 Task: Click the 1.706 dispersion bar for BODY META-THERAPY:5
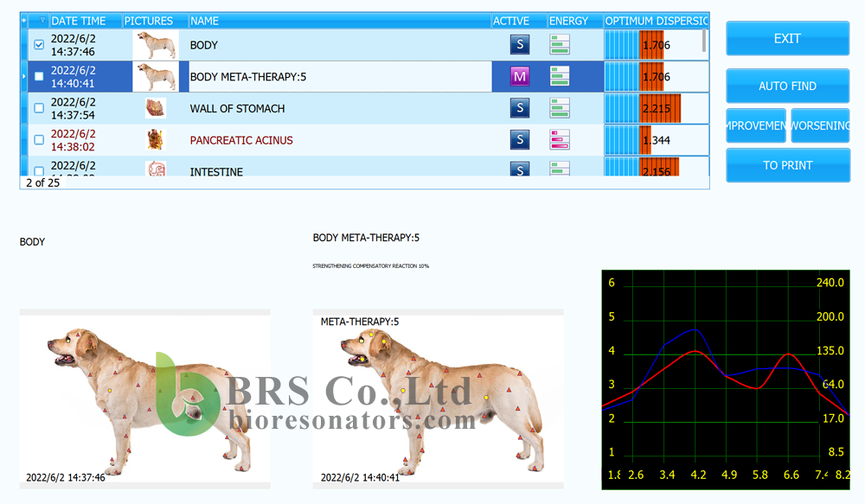pos(657,77)
